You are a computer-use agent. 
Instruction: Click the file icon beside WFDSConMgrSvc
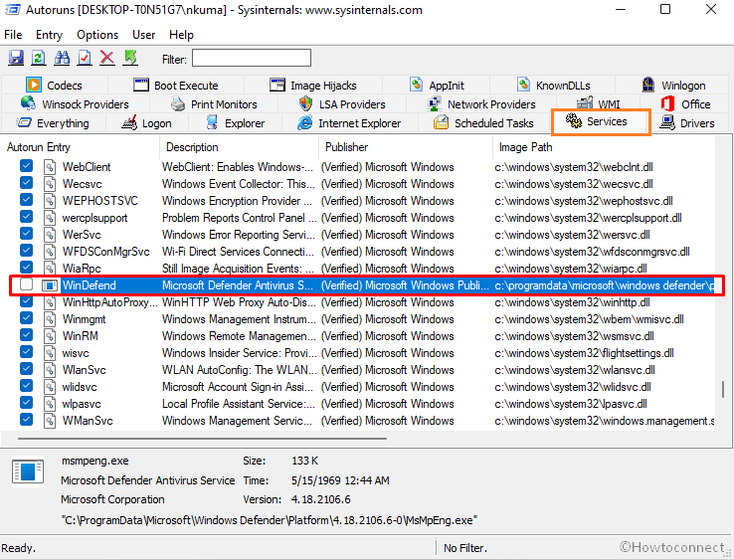49,252
